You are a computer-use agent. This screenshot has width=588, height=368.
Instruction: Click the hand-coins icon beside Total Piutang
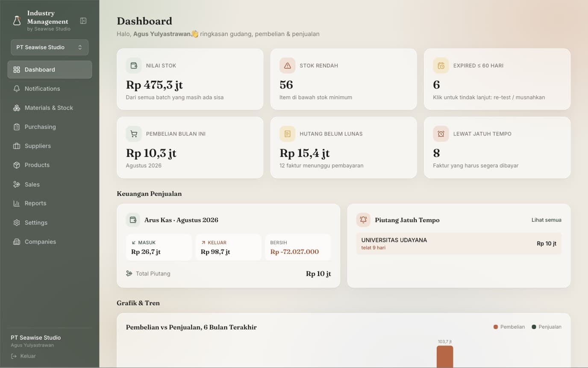[x=129, y=273]
